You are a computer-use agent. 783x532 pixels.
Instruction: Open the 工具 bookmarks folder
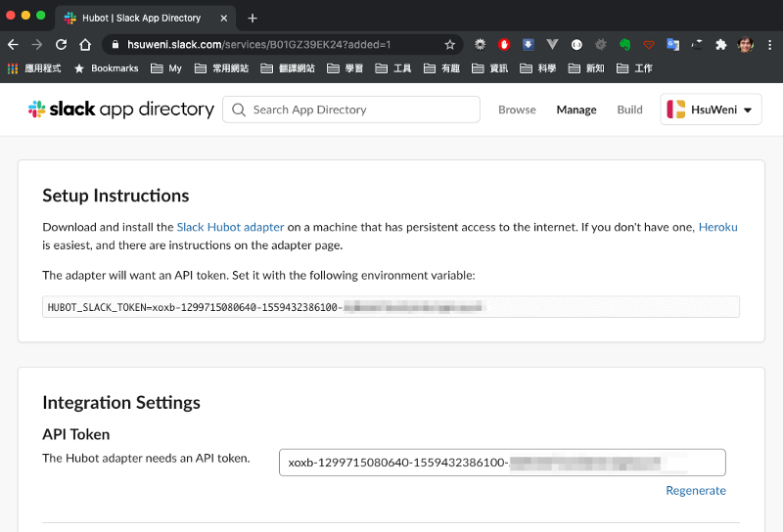tap(393, 68)
